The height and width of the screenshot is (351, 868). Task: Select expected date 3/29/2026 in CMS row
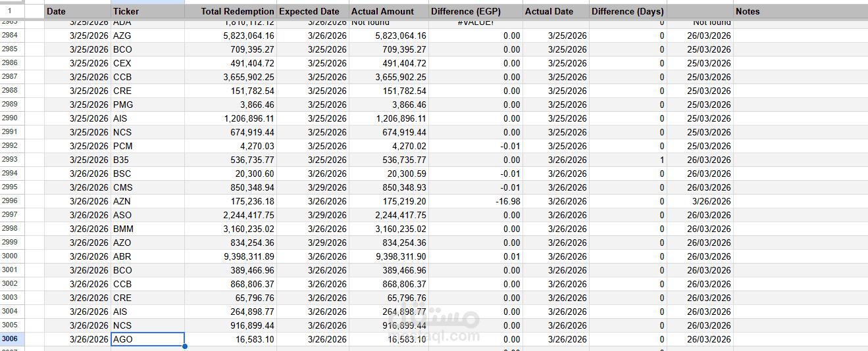pyautogui.click(x=313, y=187)
